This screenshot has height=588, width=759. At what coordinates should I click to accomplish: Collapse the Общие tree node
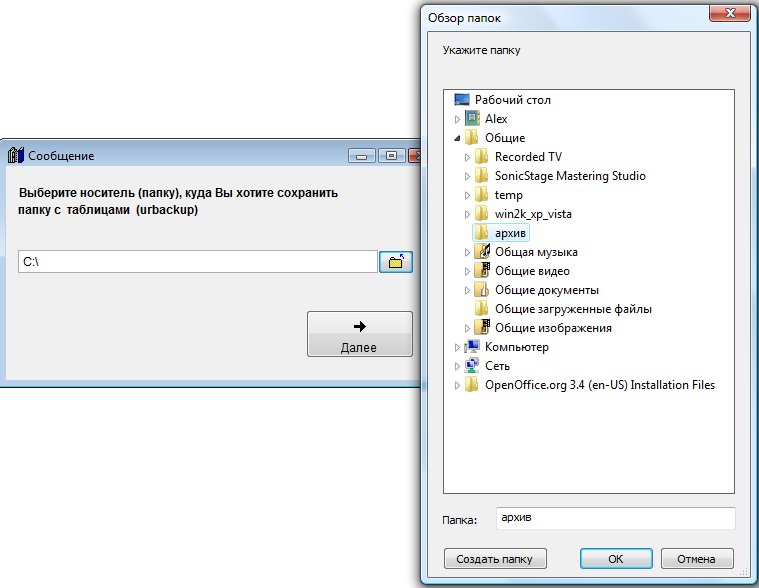pyautogui.click(x=457, y=138)
